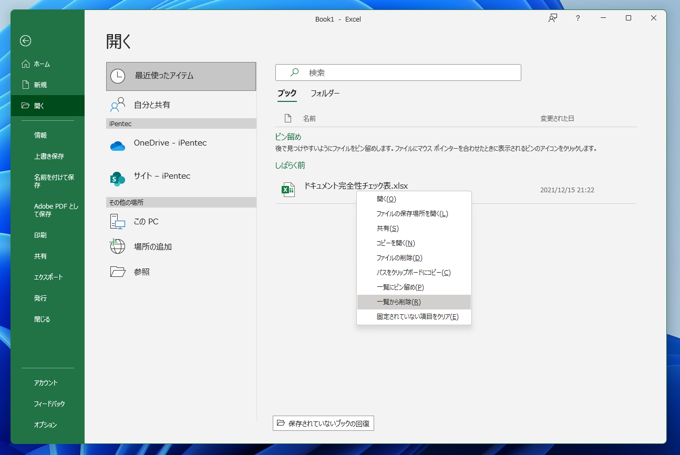Click the ドキュメント完全性チェック表.xlsx file name
Image resolution: width=680 pixels, height=455 pixels.
point(356,186)
